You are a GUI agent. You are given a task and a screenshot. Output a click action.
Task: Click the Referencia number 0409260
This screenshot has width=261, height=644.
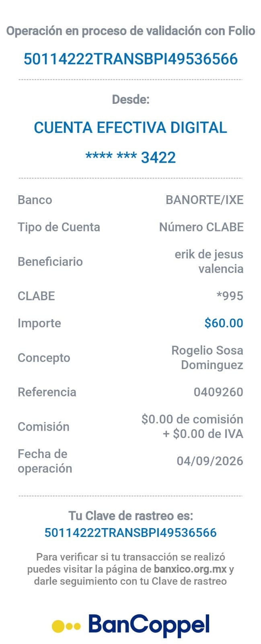click(x=219, y=392)
